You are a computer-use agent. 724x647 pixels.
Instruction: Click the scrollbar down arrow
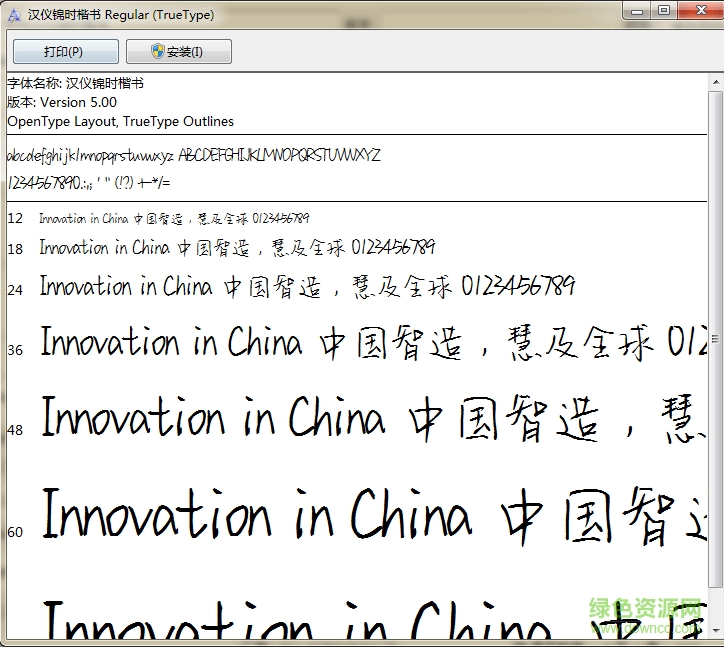716,631
